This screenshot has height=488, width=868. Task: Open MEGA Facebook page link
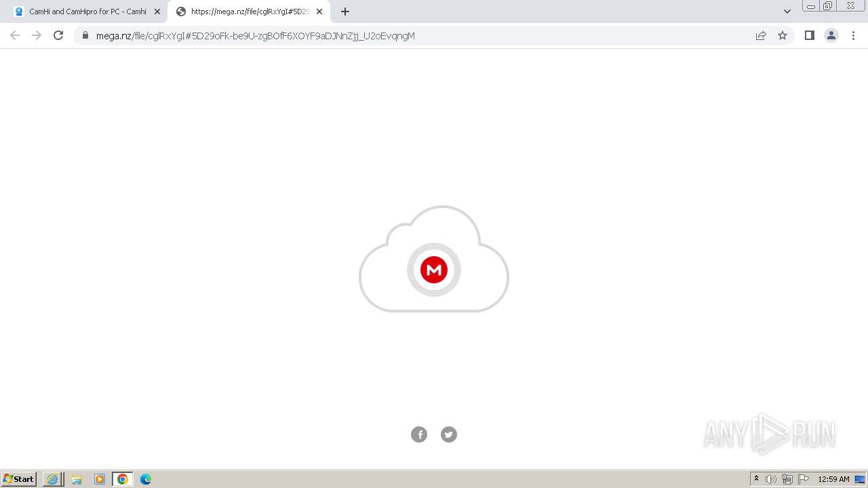tap(419, 434)
